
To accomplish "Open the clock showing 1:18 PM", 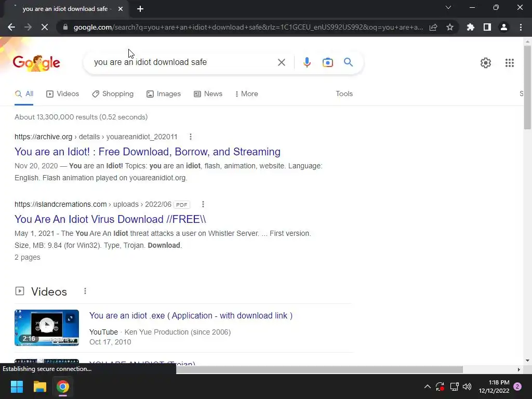I will point(494,387).
